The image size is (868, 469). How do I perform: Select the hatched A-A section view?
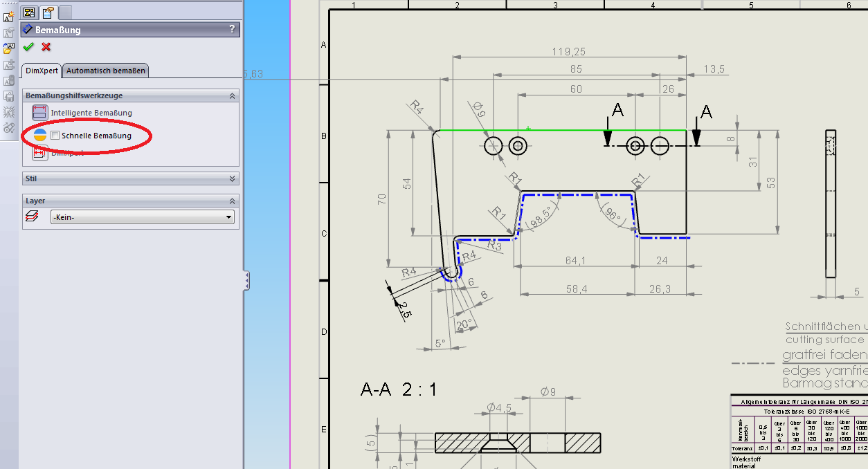point(518,442)
